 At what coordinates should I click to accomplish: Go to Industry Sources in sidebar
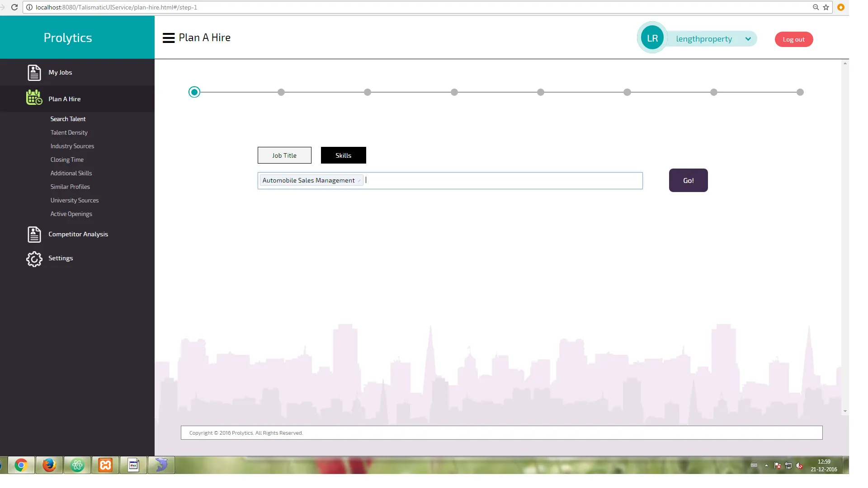pos(72,146)
